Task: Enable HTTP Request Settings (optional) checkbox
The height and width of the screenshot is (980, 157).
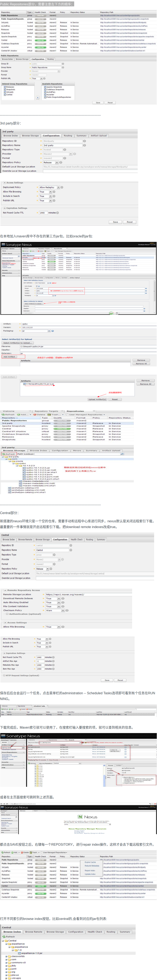Action: [x=4, y=676]
